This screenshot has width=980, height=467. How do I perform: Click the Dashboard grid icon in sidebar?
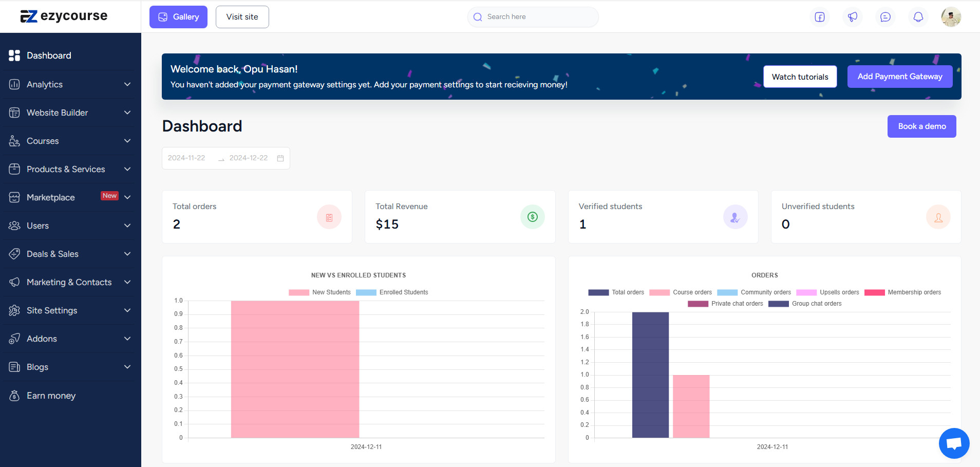14,55
